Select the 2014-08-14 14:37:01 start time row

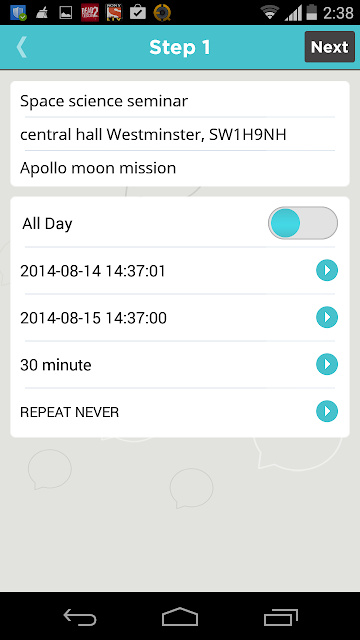(180, 271)
